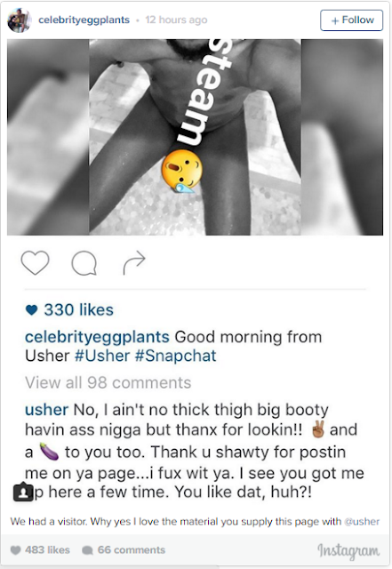Tap the tagged-people icon near the caption
The width and height of the screenshot is (392, 569).
tap(23, 492)
